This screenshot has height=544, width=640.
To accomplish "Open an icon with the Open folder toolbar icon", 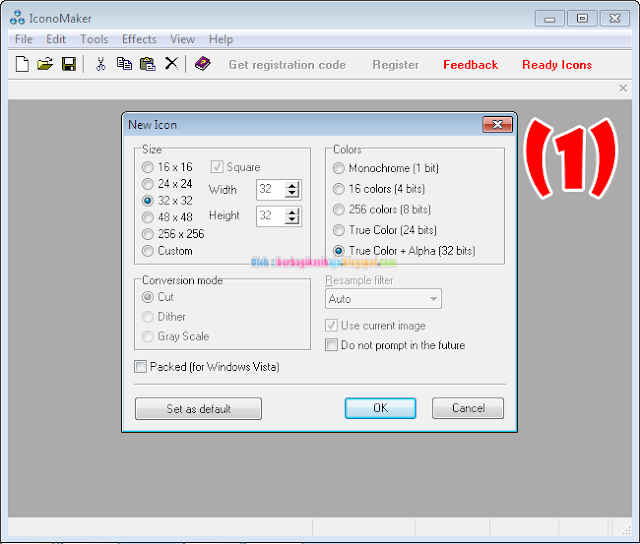I will tap(45, 64).
